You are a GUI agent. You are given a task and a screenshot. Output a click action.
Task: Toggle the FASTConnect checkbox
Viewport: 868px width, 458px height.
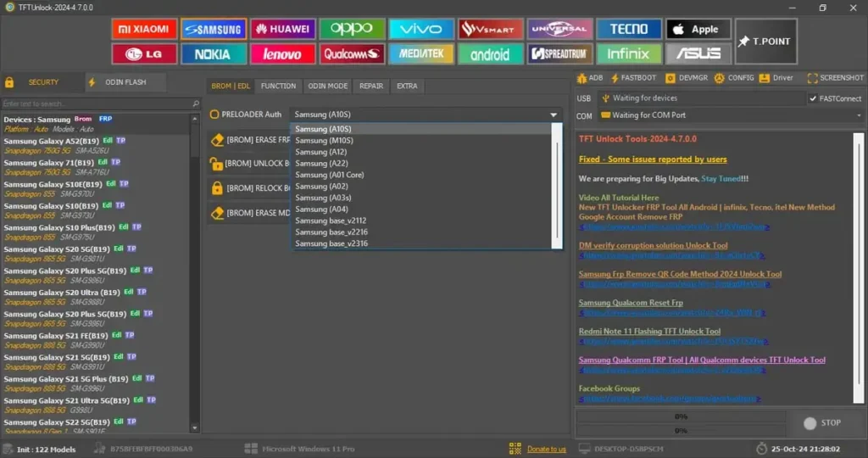(x=813, y=98)
